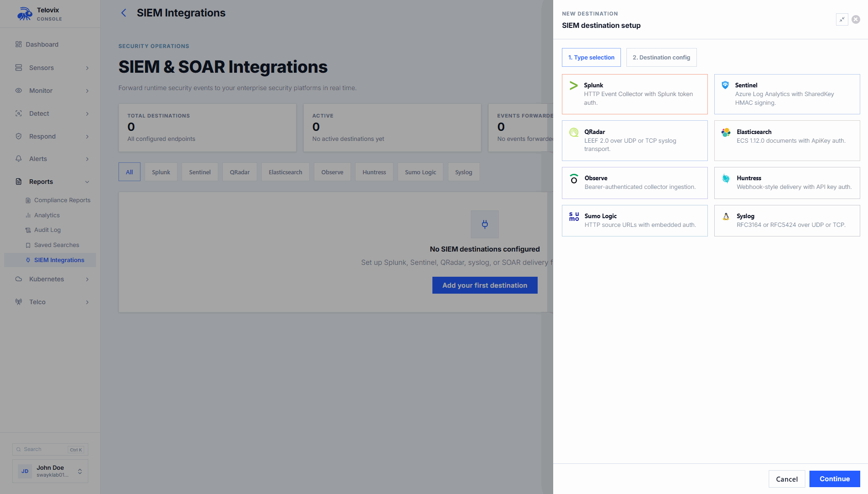Close the SIEM destination setup panel
The image size is (868, 494).
(856, 20)
